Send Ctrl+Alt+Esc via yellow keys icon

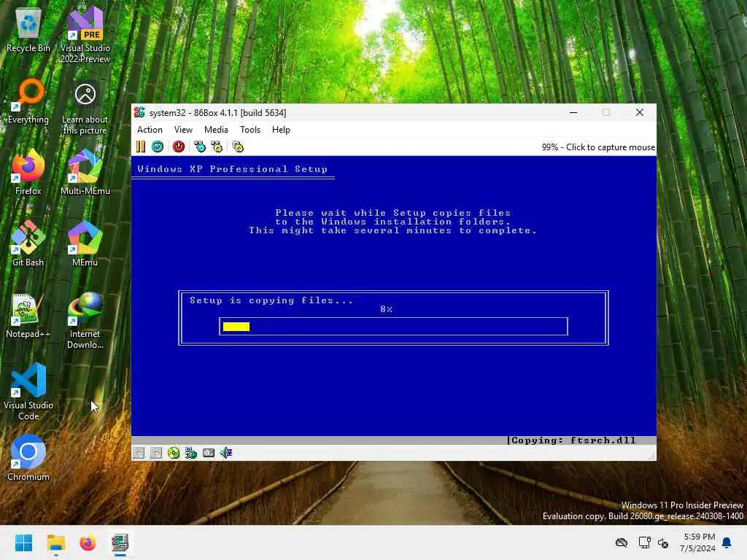217,147
